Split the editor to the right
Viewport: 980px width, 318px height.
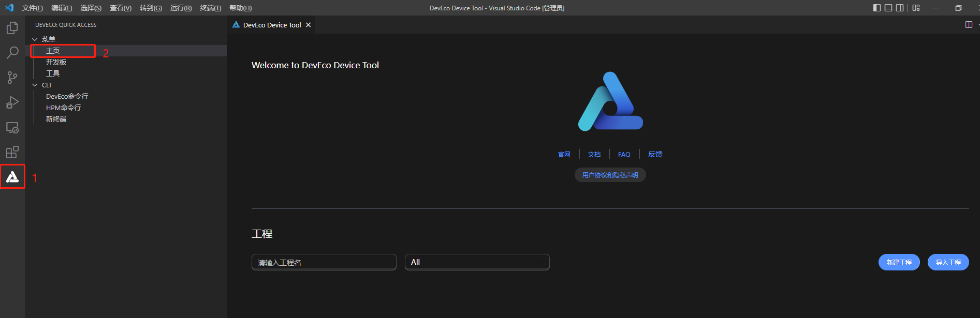pos(969,25)
